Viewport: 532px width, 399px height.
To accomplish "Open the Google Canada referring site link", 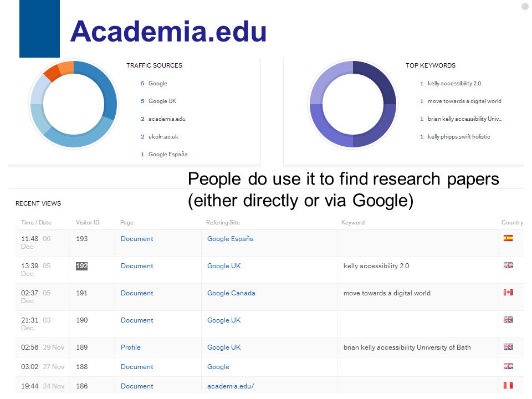I will coord(231,293).
